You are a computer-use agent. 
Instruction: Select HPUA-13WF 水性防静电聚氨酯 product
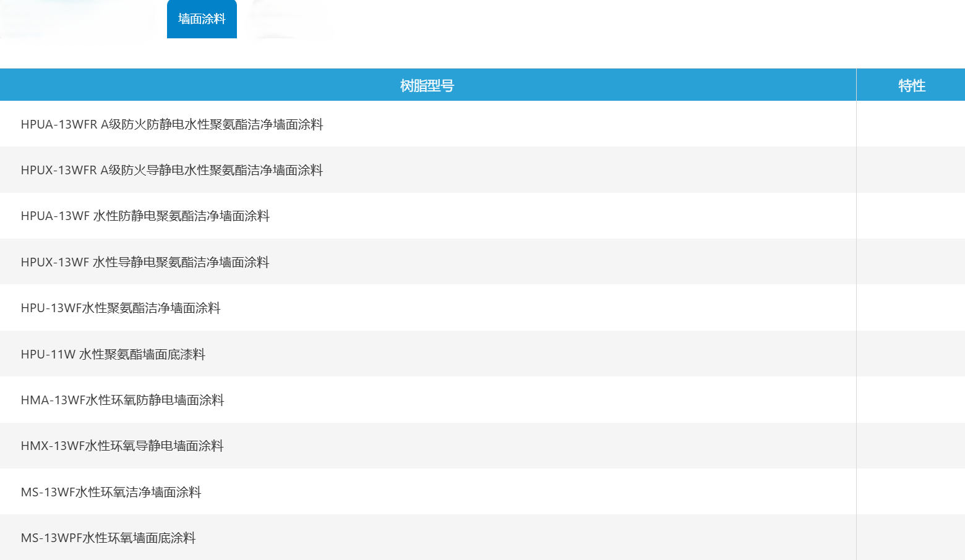pyautogui.click(x=145, y=216)
